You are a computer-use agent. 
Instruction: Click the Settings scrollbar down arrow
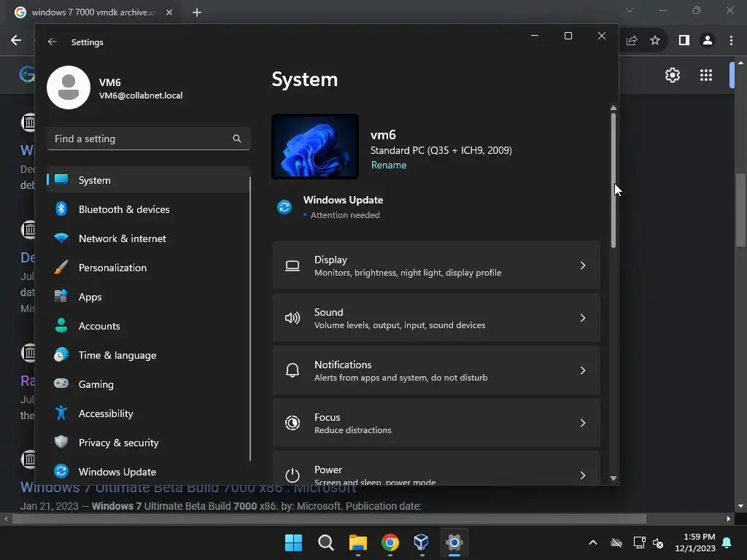613,478
